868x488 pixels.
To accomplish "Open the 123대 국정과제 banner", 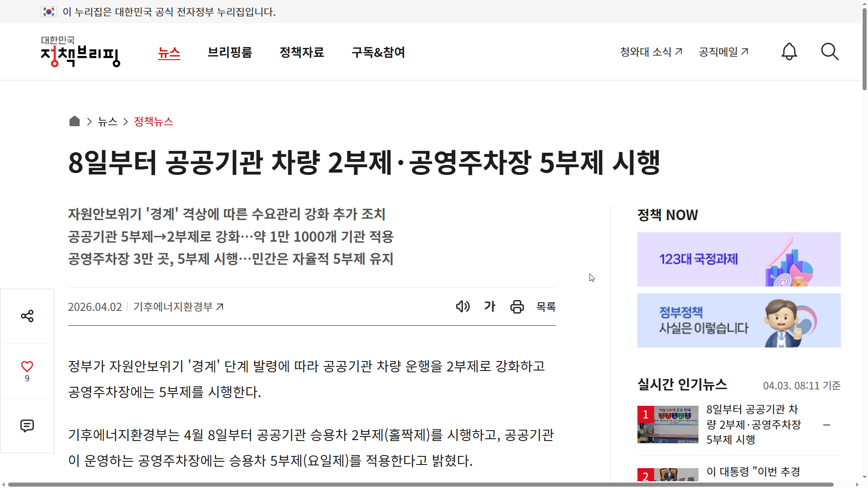I will point(739,259).
